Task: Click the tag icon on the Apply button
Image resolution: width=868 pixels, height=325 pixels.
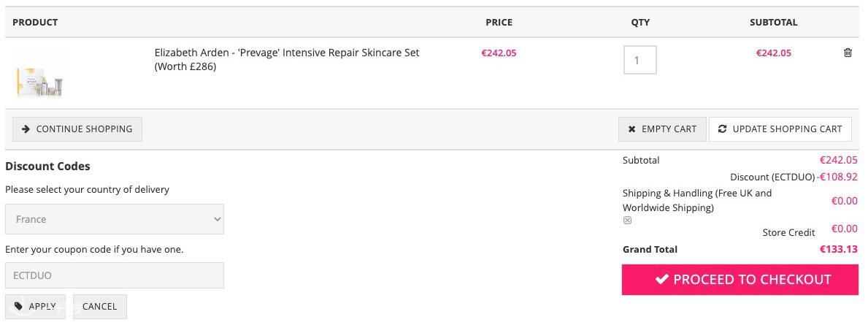Action: (x=19, y=306)
